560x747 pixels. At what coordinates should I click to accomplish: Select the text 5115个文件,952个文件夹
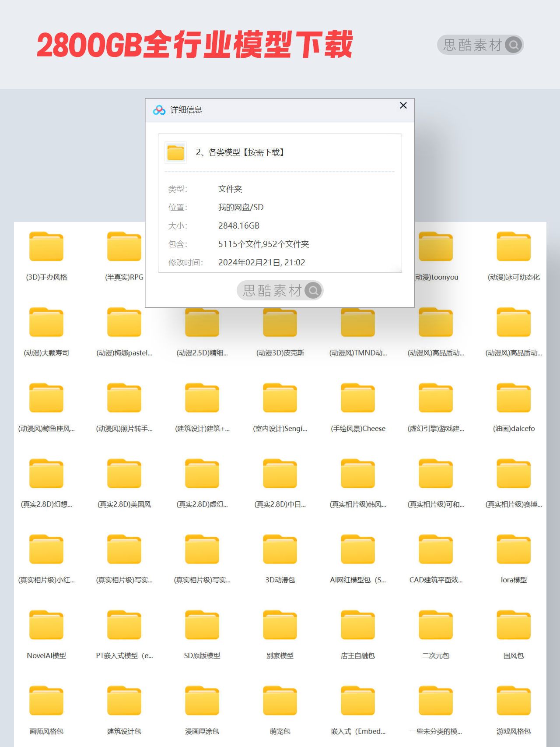click(263, 244)
